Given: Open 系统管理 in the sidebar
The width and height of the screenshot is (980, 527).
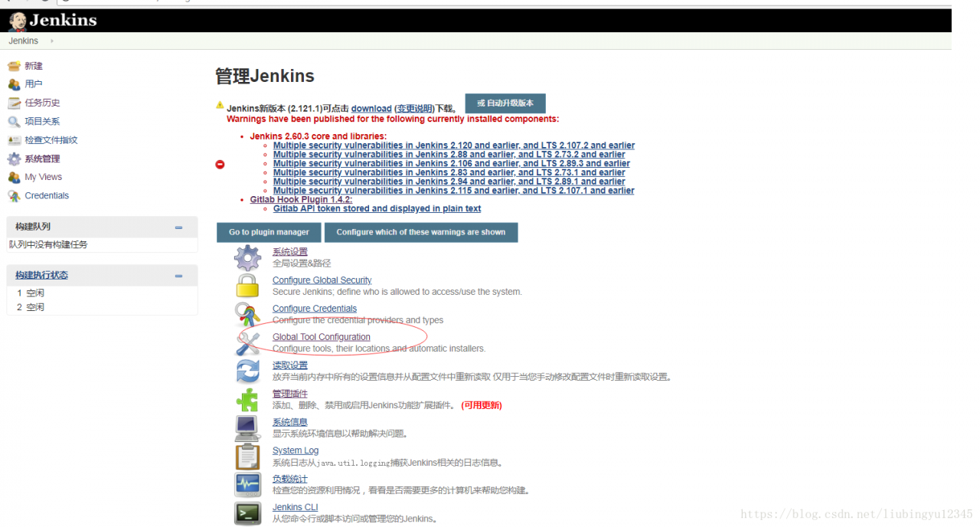Looking at the screenshot, I should (42, 159).
